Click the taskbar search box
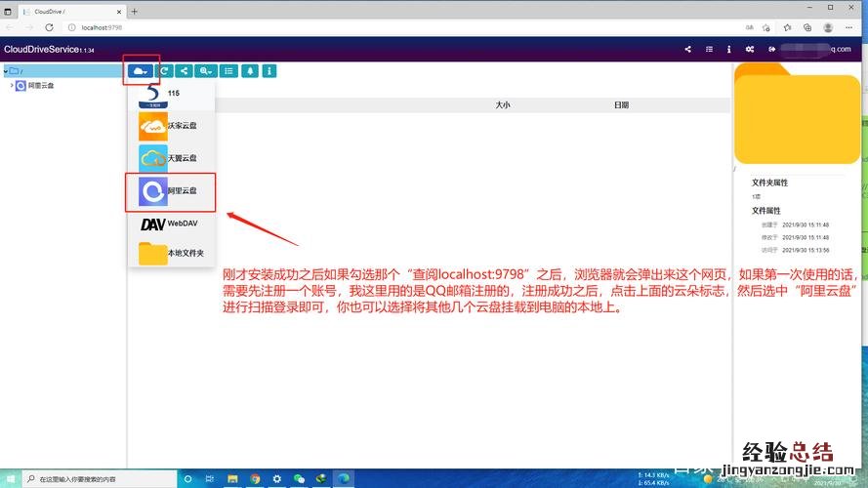Viewport: 868px width, 488px height. point(100,478)
